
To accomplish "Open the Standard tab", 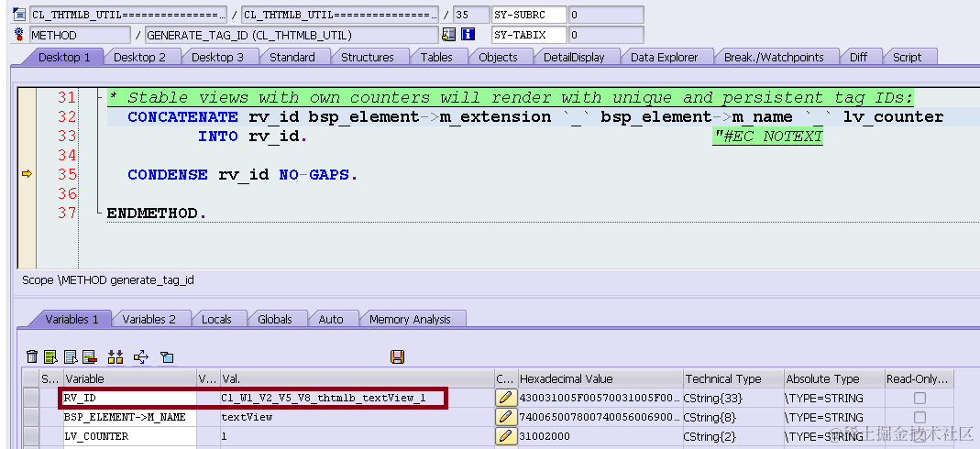I will (x=292, y=57).
